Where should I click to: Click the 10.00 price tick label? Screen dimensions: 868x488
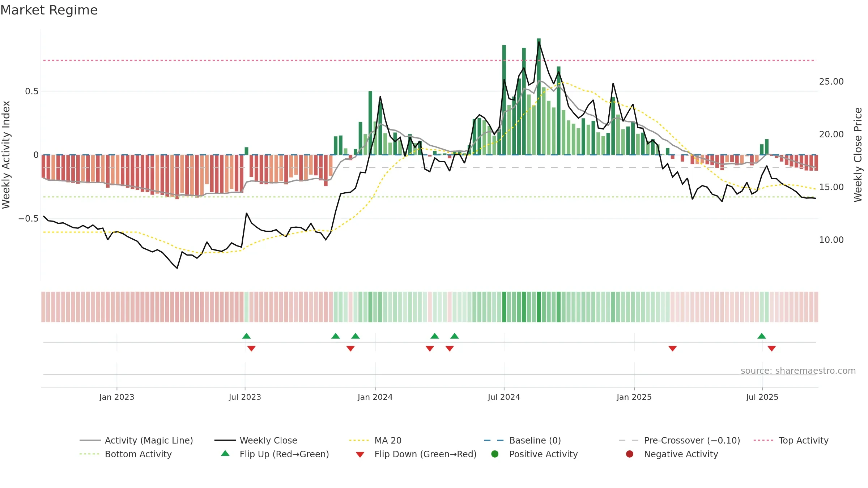(831, 240)
